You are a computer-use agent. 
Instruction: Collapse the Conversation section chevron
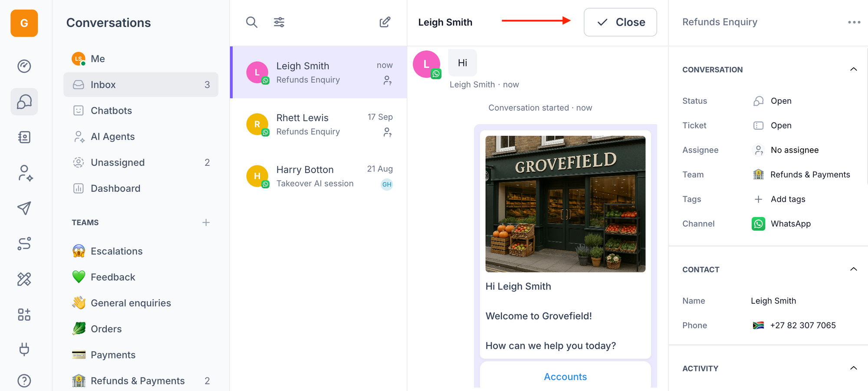click(x=853, y=69)
